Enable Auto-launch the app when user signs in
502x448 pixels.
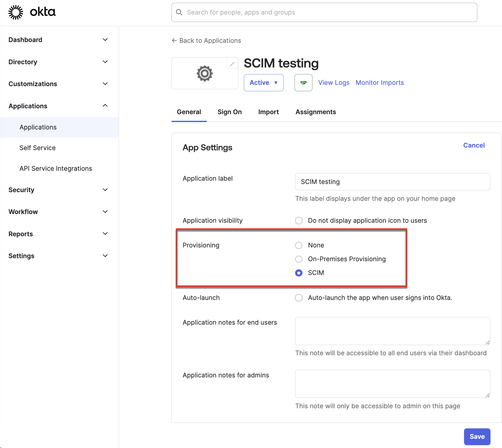[x=298, y=297]
